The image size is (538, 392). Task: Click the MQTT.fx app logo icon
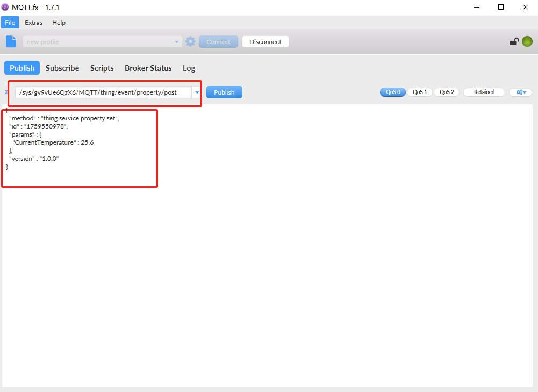(5, 7)
